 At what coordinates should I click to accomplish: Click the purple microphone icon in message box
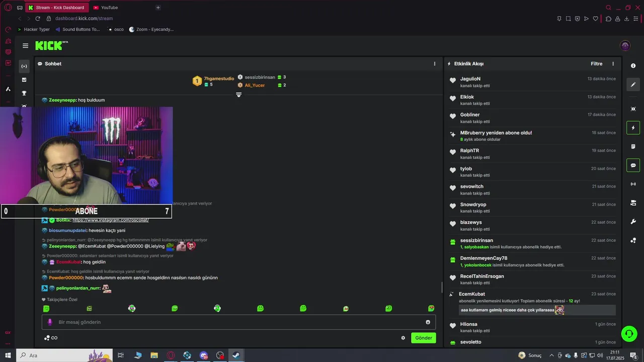click(x=49, y=322)
